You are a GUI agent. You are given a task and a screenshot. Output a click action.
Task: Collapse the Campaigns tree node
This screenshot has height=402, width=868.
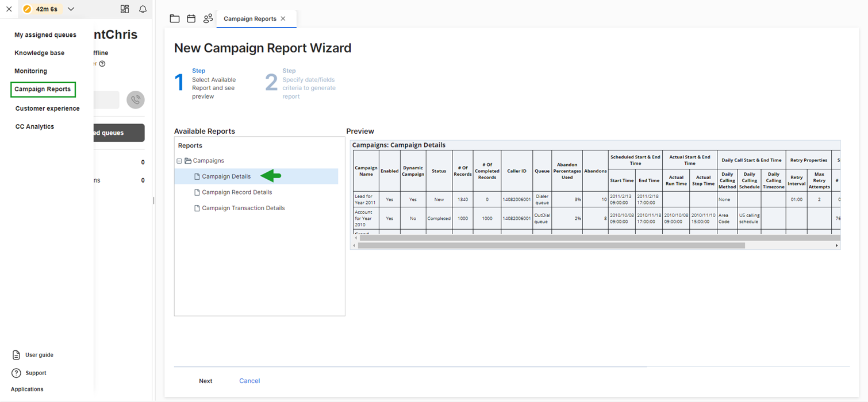point(179,161)
